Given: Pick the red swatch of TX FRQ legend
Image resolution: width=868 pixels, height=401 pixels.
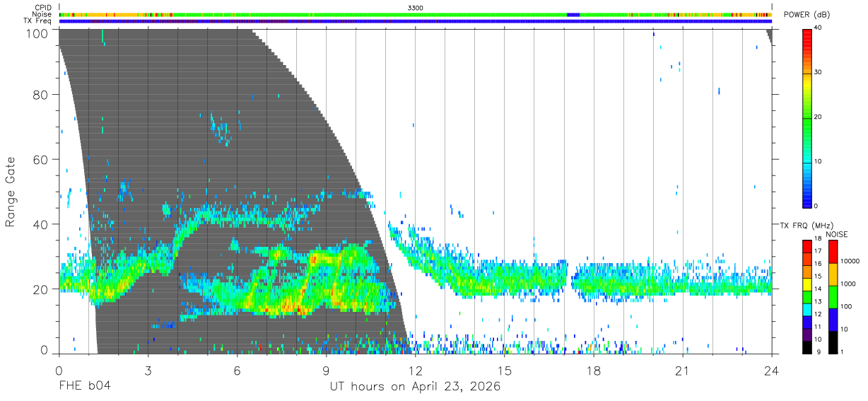Looking at the screenshot, I should 807,246.
